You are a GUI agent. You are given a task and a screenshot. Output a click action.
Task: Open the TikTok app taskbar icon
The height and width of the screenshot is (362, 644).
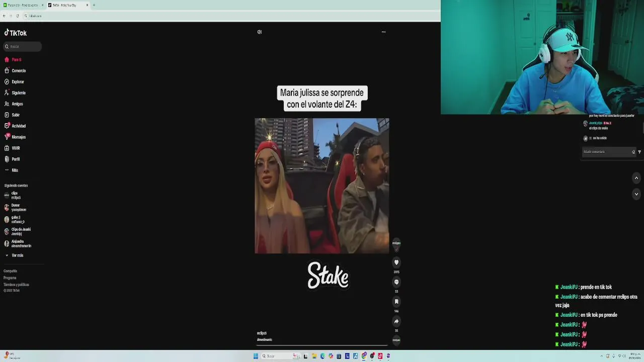point(380,356)
